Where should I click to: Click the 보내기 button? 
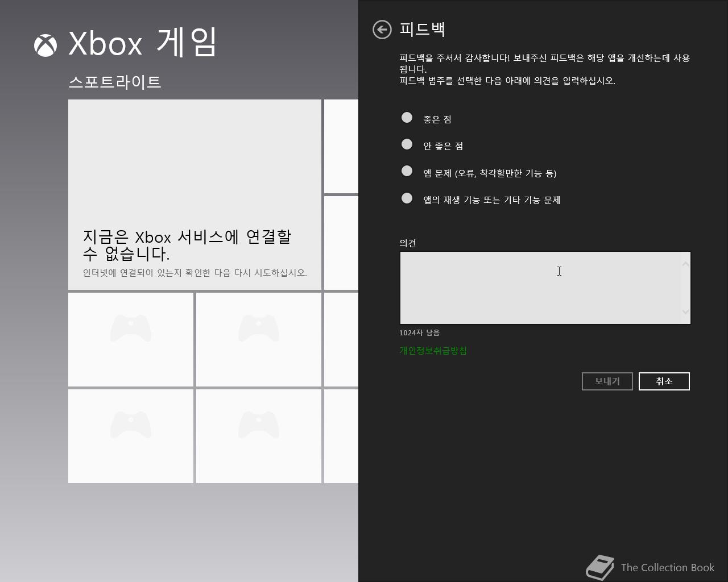607,381
